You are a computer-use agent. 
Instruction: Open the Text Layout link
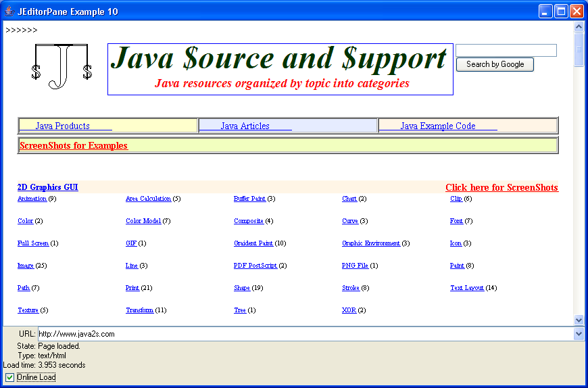(467, 288)
